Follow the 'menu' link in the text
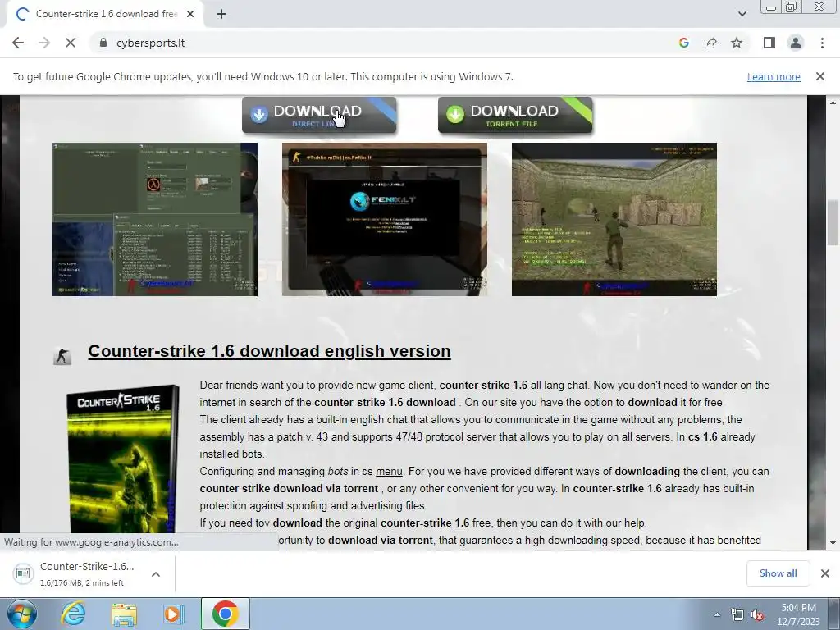This screenshot has height=630, width=840. click(x=389, y=472)
